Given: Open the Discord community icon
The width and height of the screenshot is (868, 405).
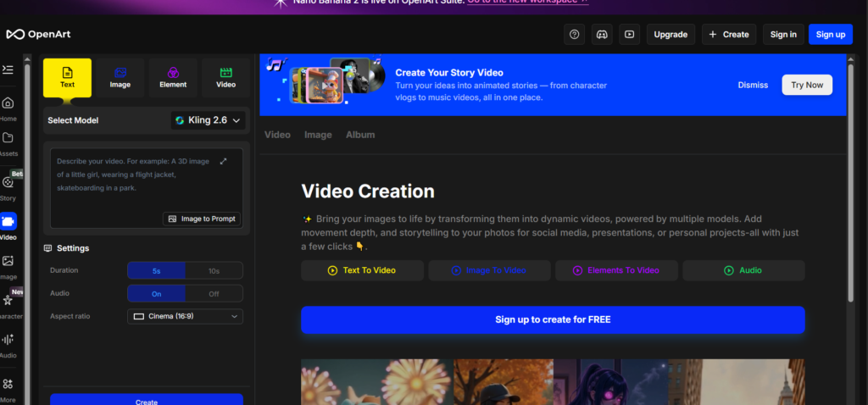Looking at the screenshot, I should coord(602,35).
